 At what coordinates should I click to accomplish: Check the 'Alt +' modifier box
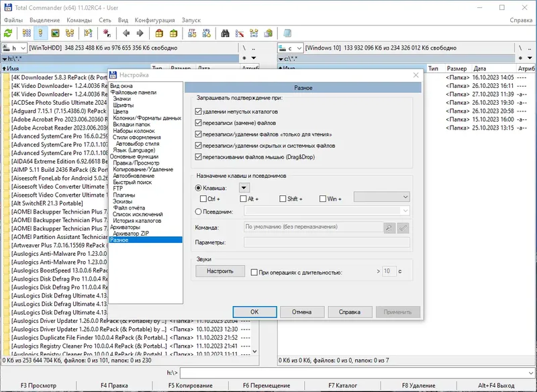coord(243,199)
